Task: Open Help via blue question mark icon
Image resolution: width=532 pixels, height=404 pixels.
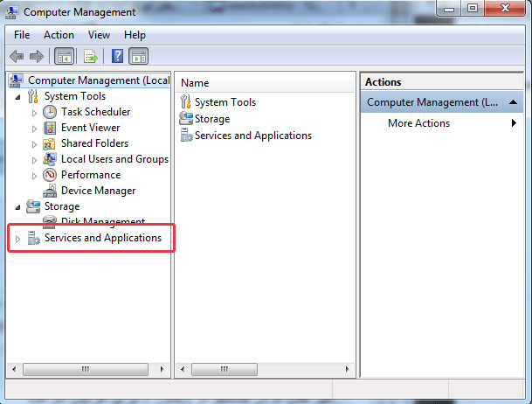Action: click(117, 57)
